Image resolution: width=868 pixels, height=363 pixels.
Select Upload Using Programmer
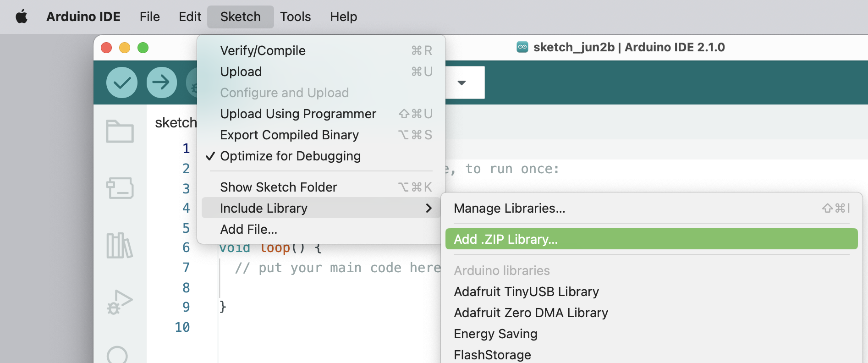tap(321, 114)
